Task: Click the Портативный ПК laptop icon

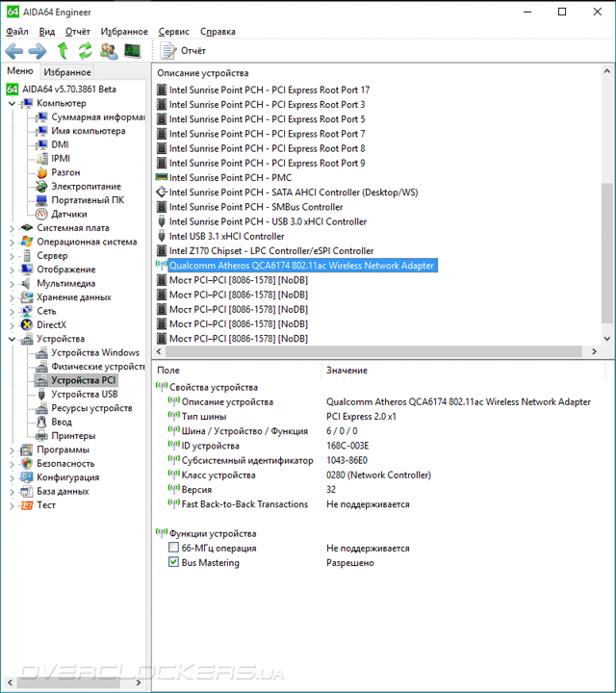Action: point(41,200)
